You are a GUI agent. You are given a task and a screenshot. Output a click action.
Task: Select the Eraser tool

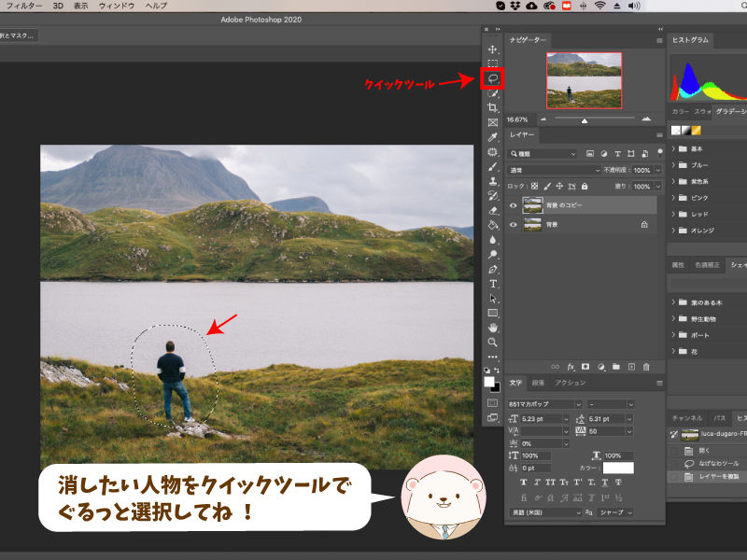[x=493, y=211]
